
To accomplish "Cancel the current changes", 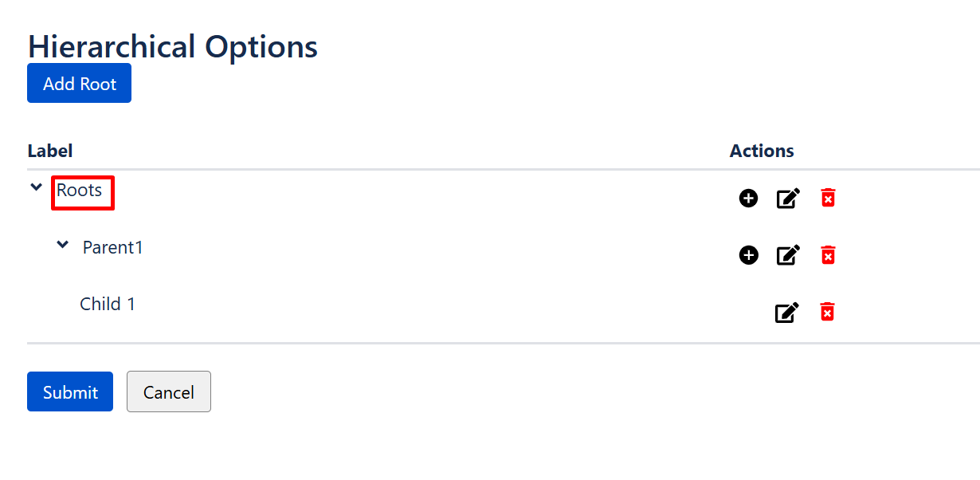I will pyautogui.click(x=168, y=391).
